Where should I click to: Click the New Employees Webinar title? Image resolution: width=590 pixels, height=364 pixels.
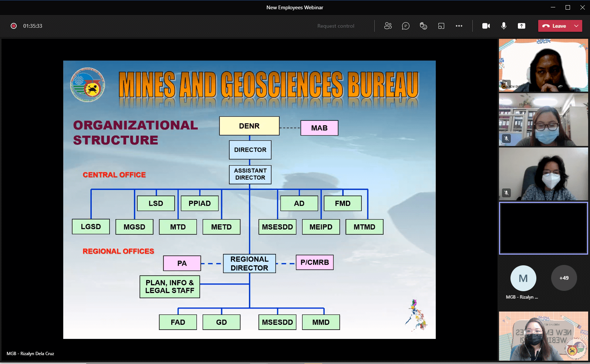tap(295, 7)
